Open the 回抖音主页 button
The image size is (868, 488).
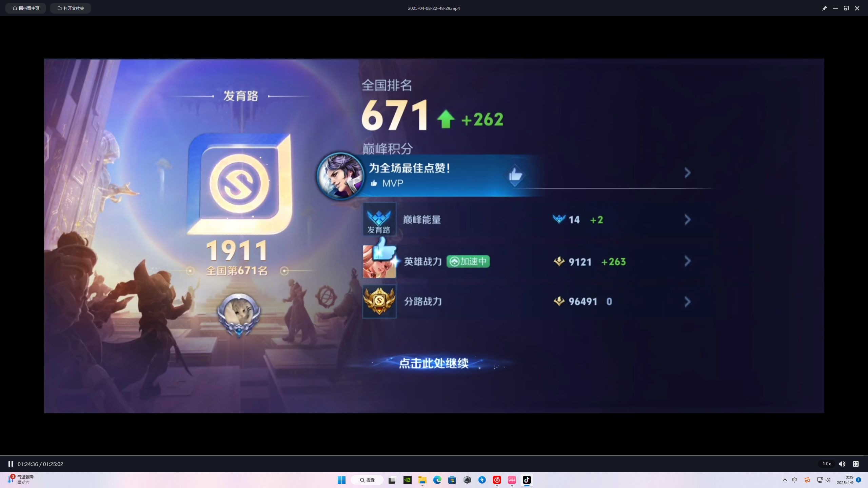click(x=26, y=8)
